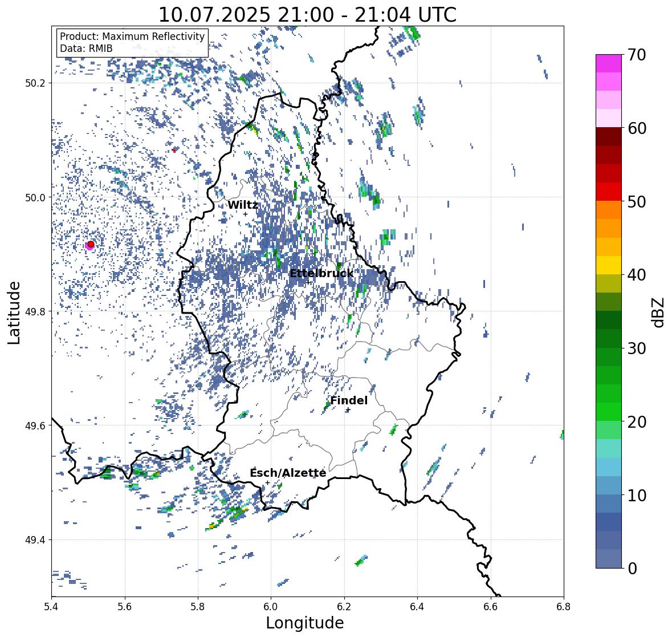
Task: Click the 50.2 latitude tick label
Action: pos(35,83)
